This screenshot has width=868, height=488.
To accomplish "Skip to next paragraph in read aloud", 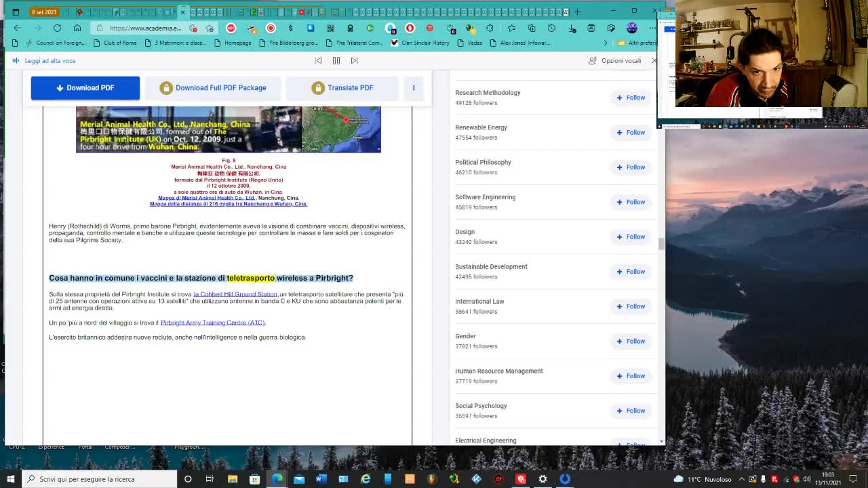I will pos(354,60).
